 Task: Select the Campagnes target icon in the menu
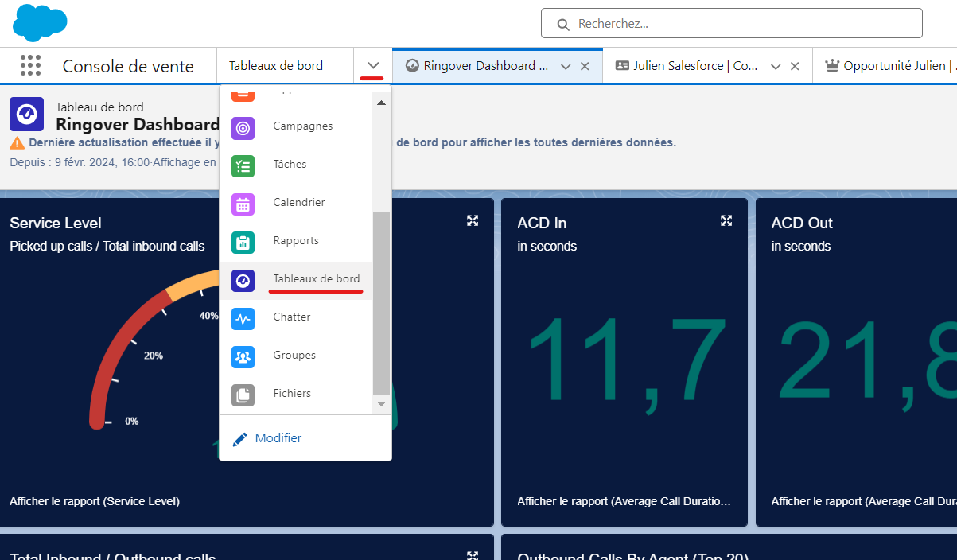point(243,127)
